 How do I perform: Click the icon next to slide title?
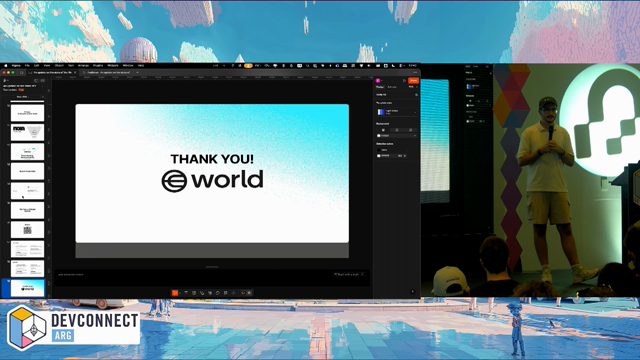[x=416, y=95]
